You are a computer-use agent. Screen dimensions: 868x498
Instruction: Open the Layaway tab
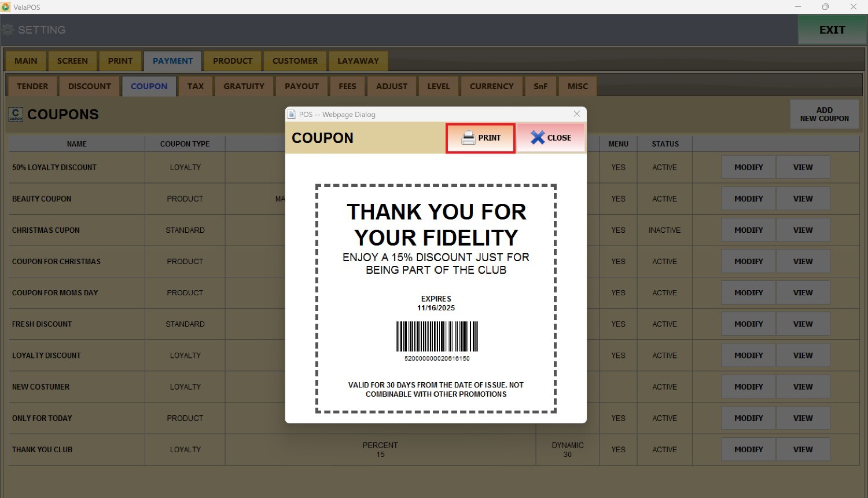(358, 61)
